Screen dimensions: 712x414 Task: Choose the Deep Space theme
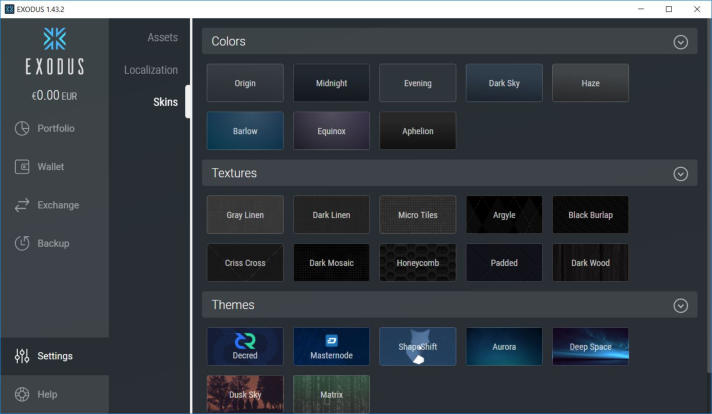pyautogui.click(x=590, y=346)
